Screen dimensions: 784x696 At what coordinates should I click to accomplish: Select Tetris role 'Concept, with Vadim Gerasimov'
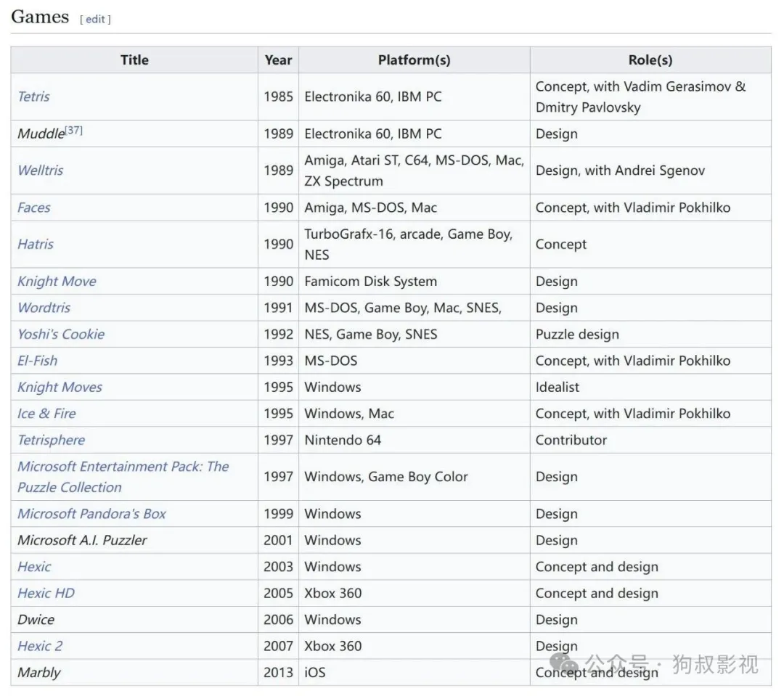pyautogui.click(x=633, y=86)
